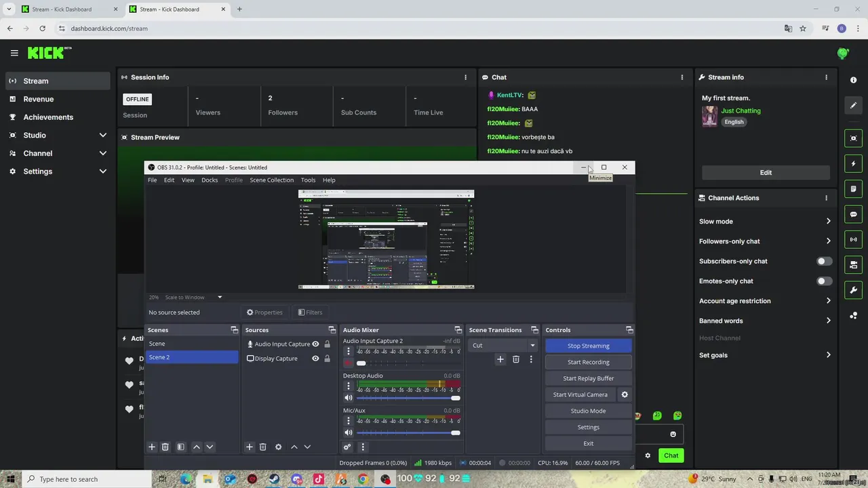Screen dimensions: 868x488
Task: Enable Studio Mode in OBS
Action: pos(589,411)
